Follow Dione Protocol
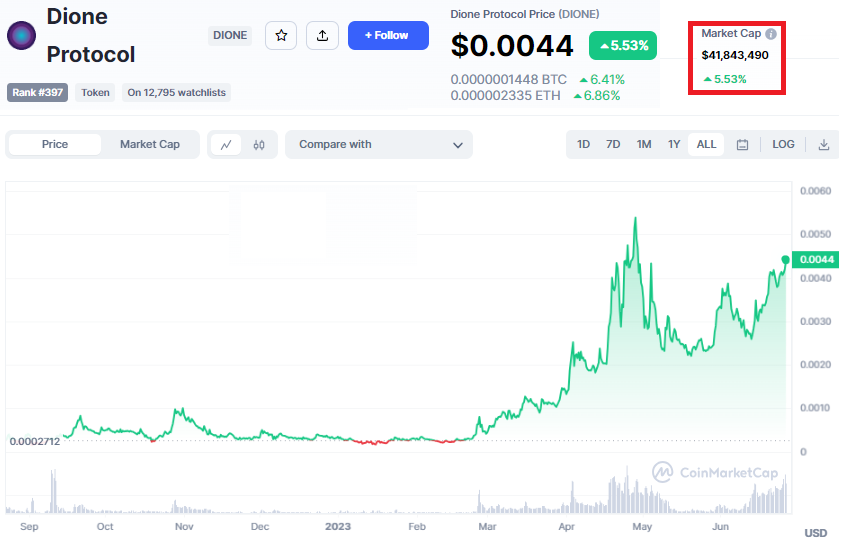 (x=388, y=36)
